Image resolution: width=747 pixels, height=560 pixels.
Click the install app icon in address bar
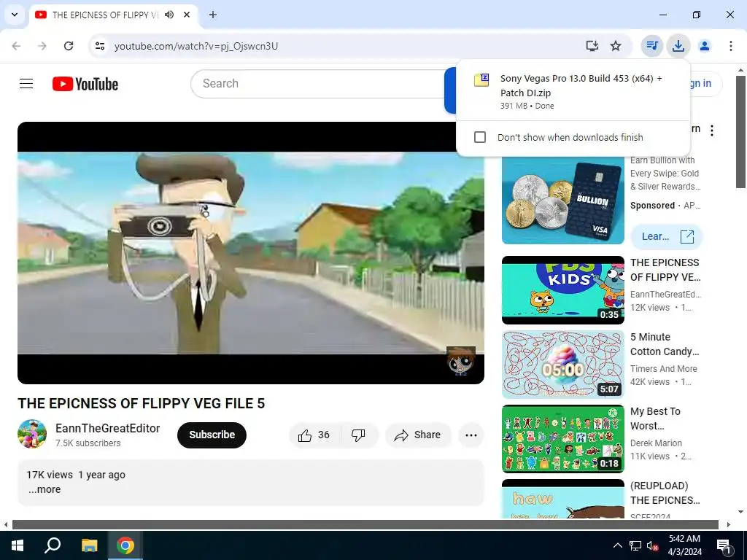tap(592, 46)
